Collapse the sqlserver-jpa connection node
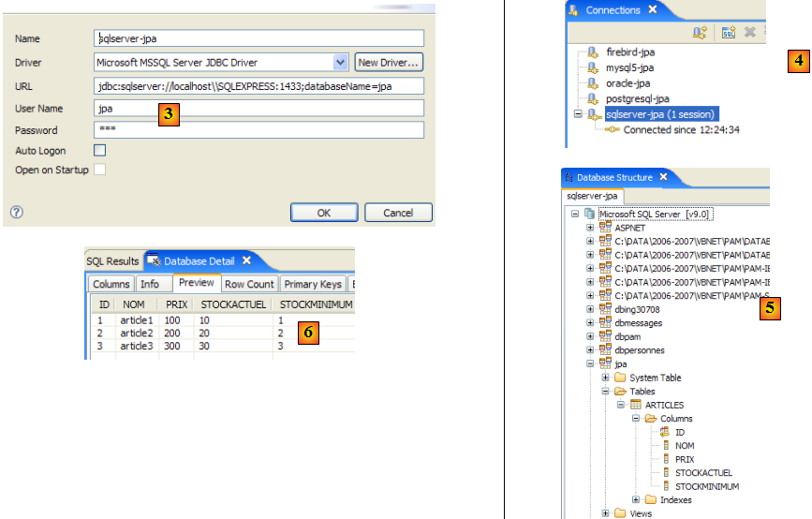This screenshot has height=519, width=812. click(x=578, y=113)
